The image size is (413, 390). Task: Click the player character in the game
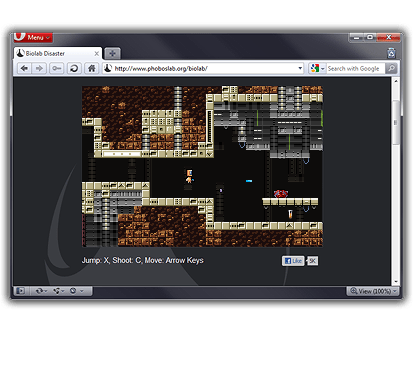[x=189, y=176]
